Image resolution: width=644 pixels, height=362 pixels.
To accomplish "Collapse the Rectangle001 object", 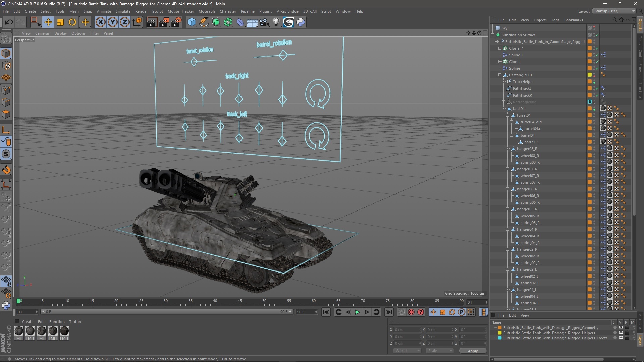I will [500, 75].
